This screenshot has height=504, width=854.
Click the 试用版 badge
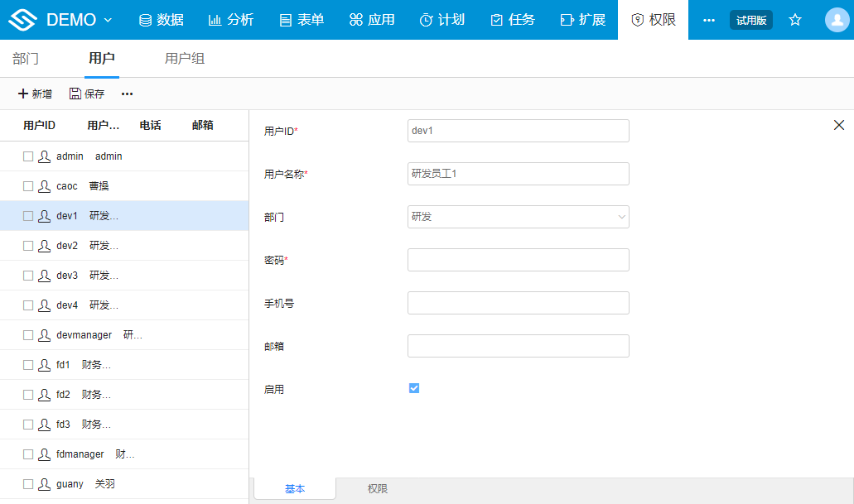(x=750, y=19)
